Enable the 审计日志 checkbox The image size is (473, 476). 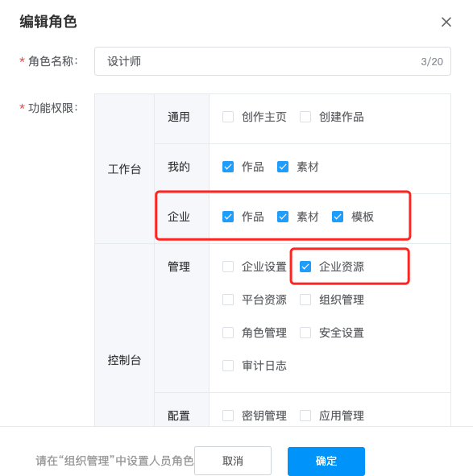pyautogui.click(x=228, y=366)
